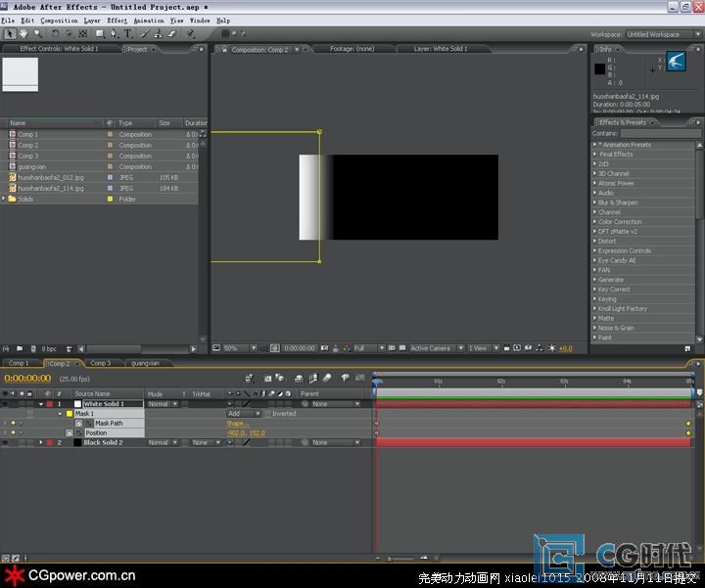Create new composition in Project panel
Screen dimensions: 705x588
(x=33, y=348)
